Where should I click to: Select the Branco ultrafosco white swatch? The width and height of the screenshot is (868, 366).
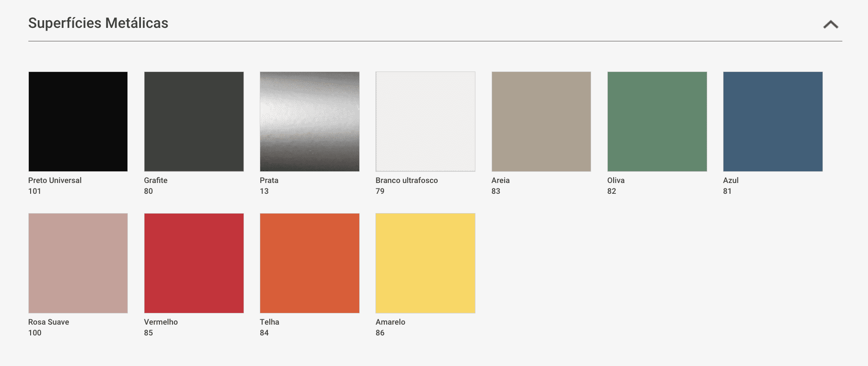pos(425,121)
